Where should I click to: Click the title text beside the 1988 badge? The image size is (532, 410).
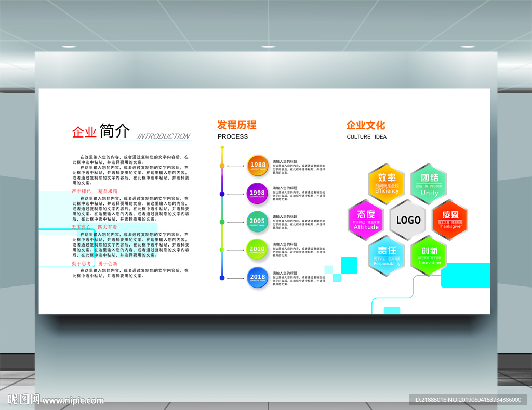tap(285, 161)
